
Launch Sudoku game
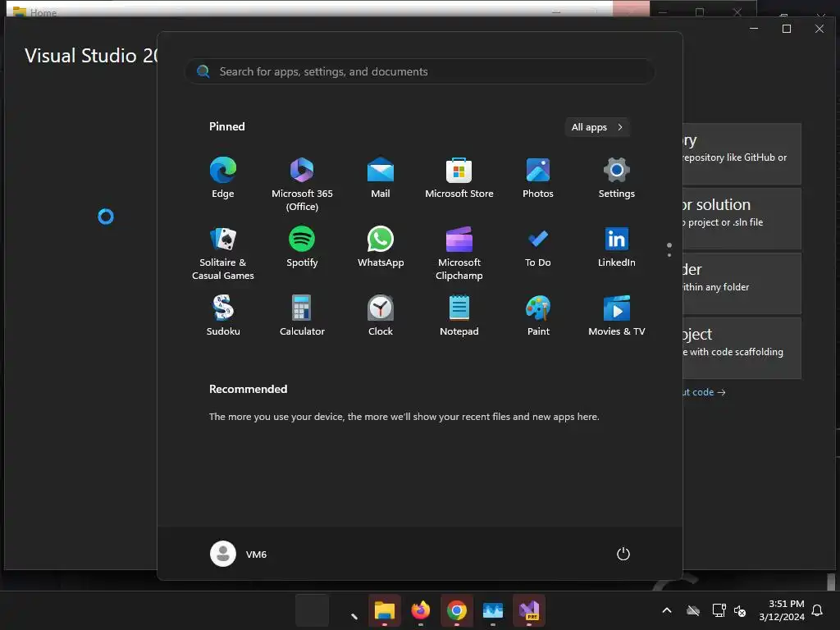pos(223,316)
